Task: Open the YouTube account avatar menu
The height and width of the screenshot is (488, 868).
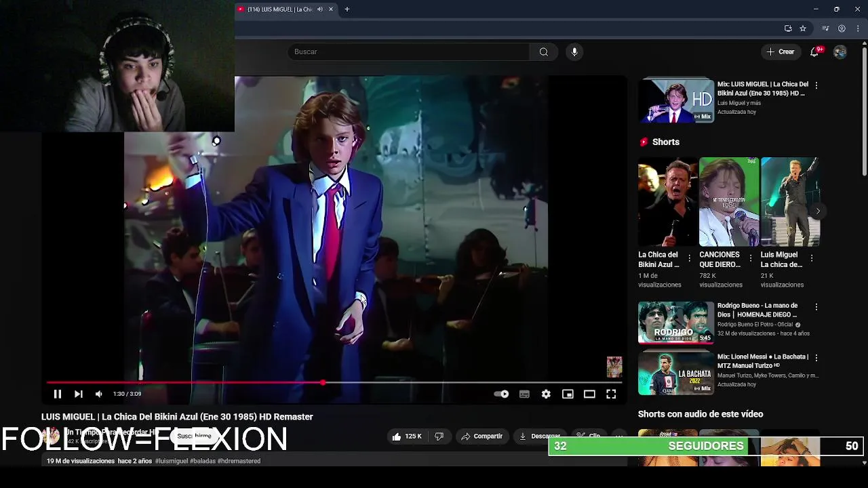Action: pos(840,52)
